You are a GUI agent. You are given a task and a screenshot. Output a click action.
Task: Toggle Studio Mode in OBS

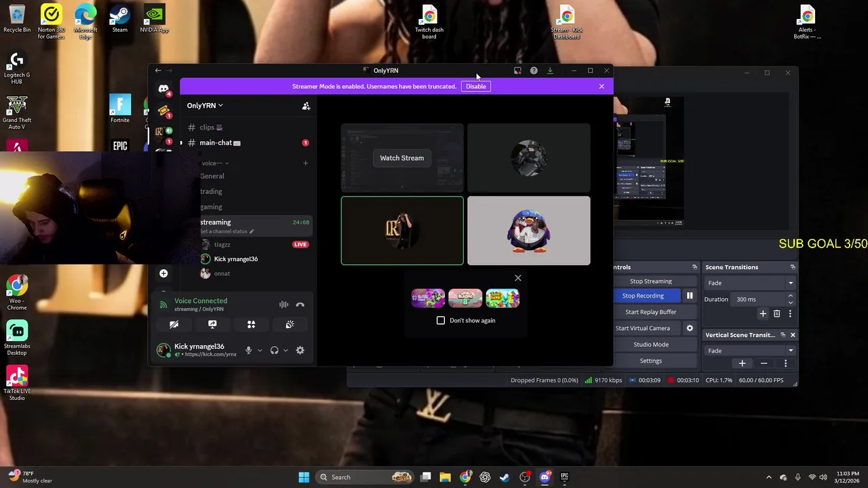(x=651, y=344)
